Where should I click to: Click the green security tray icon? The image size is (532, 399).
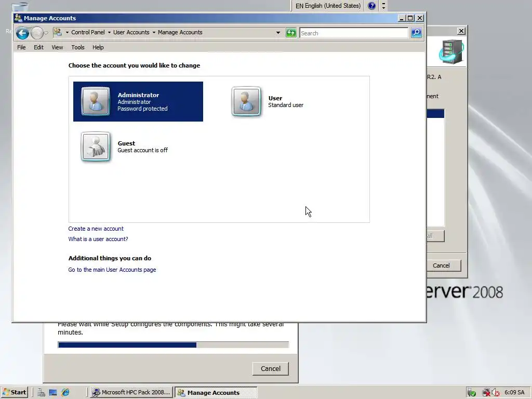pyautogui.click(x=472, y=393)
